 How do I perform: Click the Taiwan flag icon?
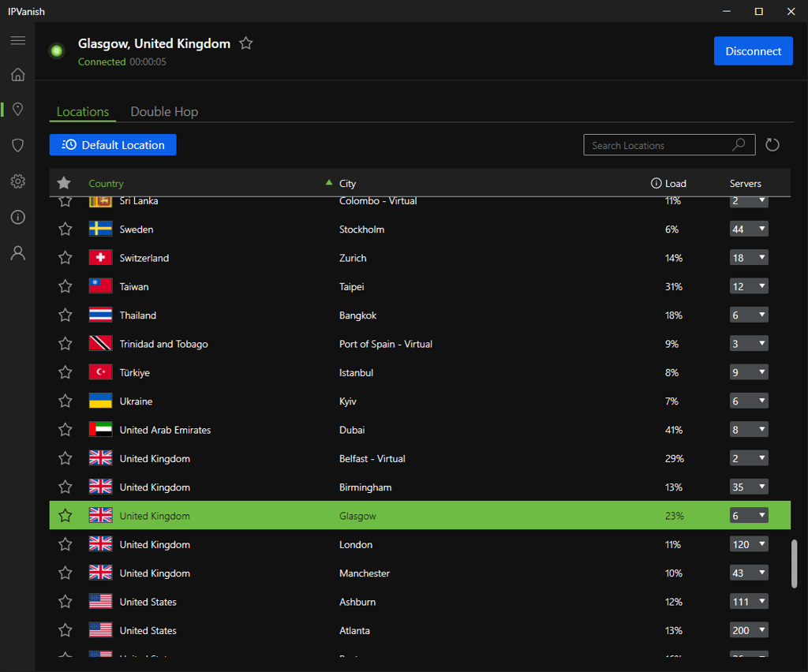(100, 286)
